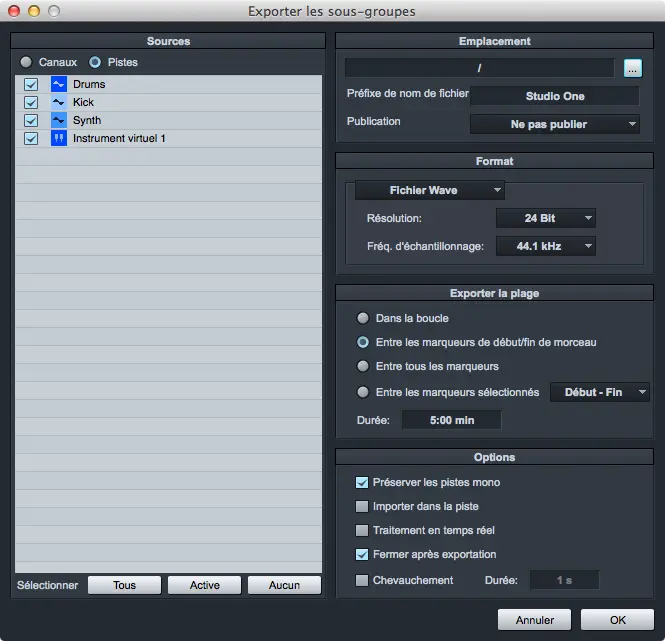Enable the Chevauchement checkbox
The width and height of the screenshot is (665, 641).
(x=362, y=580)
